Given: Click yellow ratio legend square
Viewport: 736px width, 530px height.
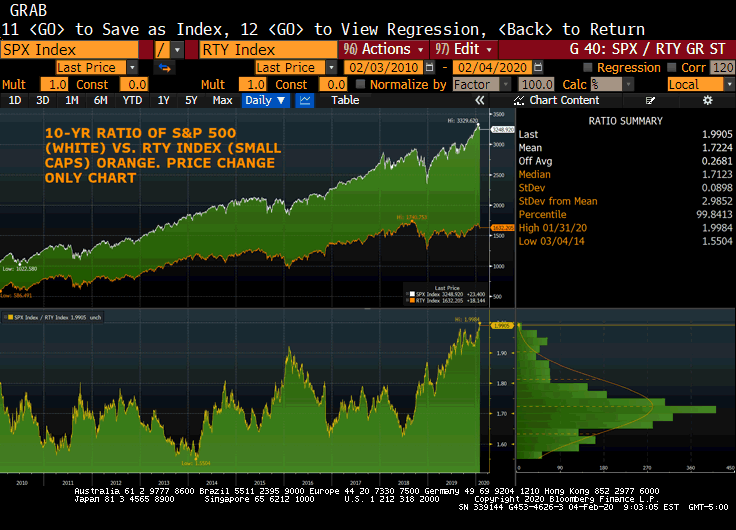Looking at the screenshot, I should (10, 317).
